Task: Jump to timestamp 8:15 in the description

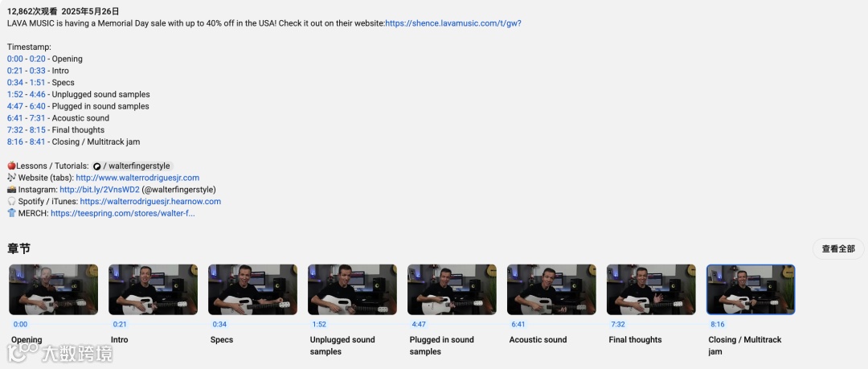Action: click(38, 129)
